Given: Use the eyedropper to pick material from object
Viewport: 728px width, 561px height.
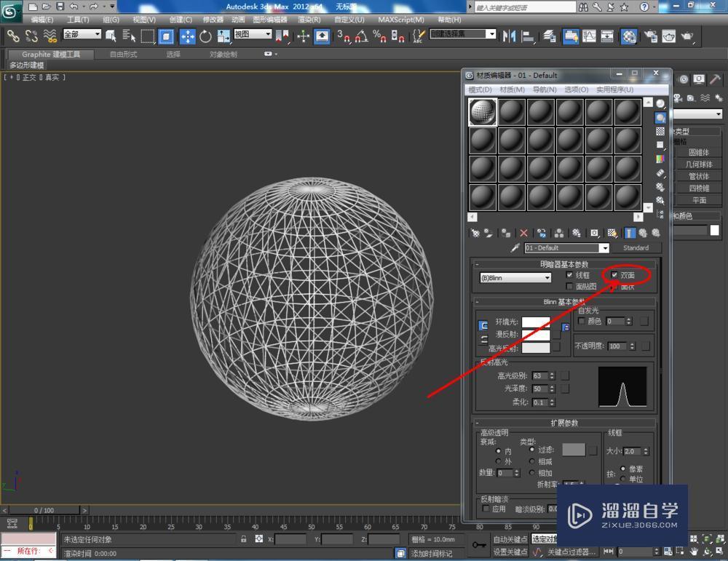Looking at the screenshot, I should click(x=514, y=247).
